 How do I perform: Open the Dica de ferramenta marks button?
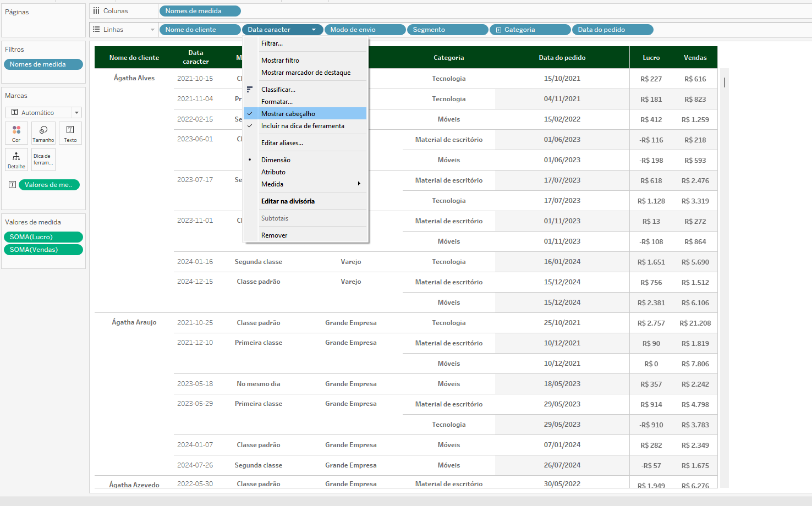tap(43, 159)
